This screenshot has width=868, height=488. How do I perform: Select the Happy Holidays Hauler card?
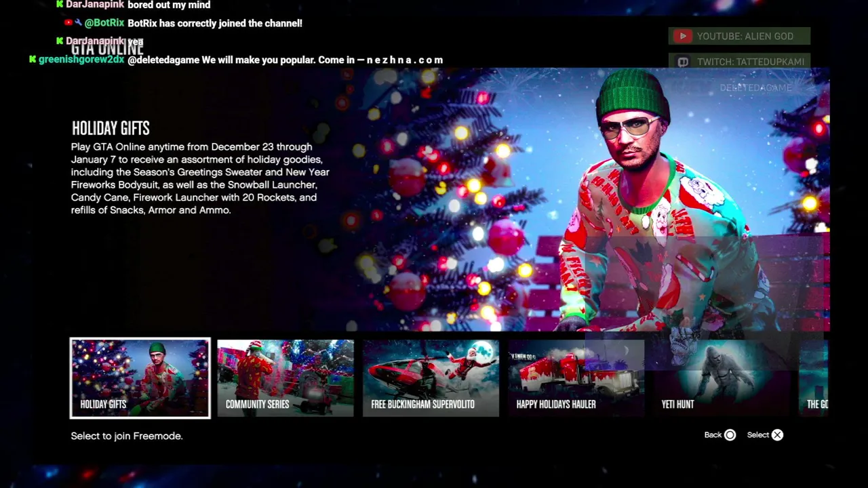(x=576, y=378)
